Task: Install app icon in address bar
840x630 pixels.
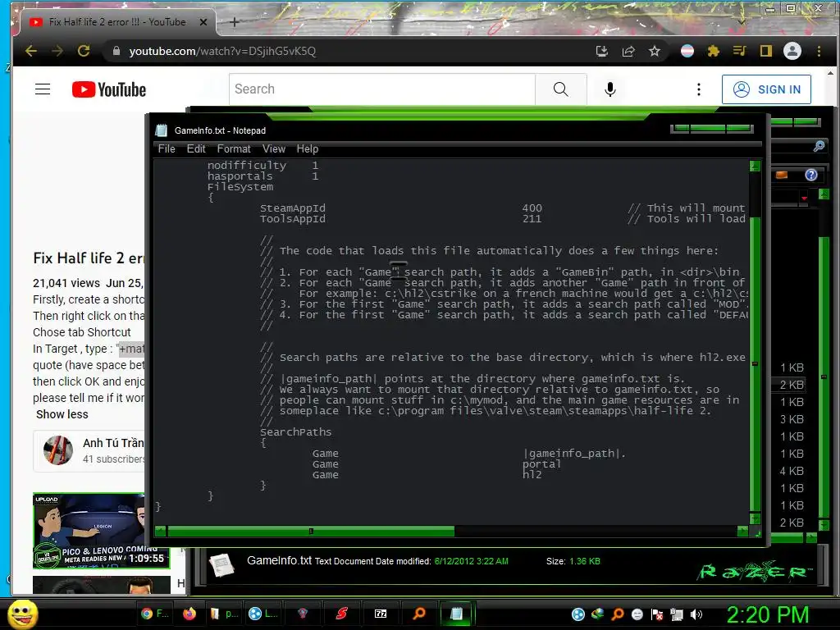Action: [601, 52]
